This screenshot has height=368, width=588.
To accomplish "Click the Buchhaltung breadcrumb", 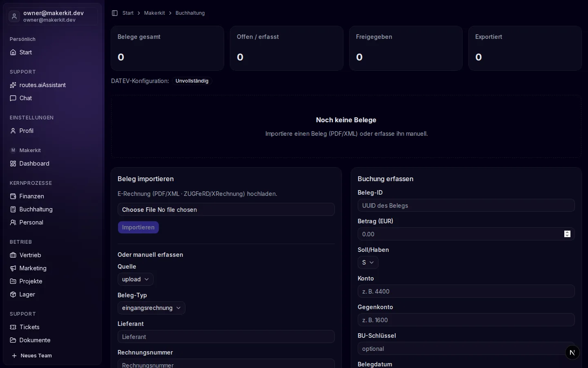I will (x=190, y=13).
